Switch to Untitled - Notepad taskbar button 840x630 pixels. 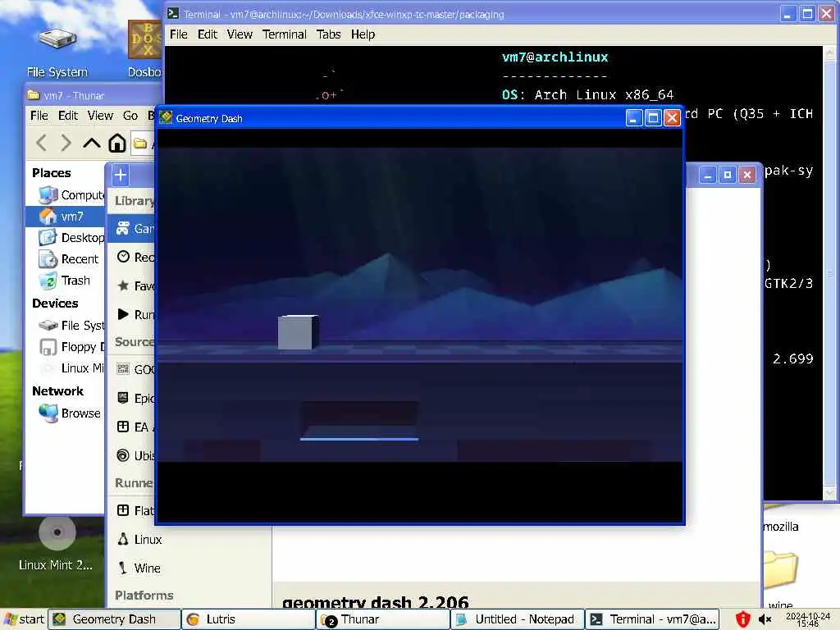(517, 619)
